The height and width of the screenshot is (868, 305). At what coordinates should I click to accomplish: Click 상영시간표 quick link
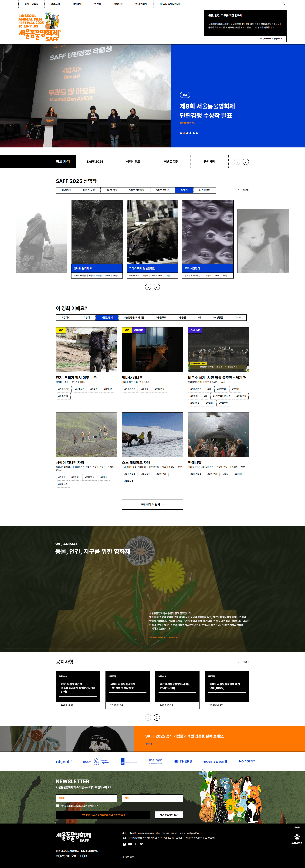(x=133, y=162)
